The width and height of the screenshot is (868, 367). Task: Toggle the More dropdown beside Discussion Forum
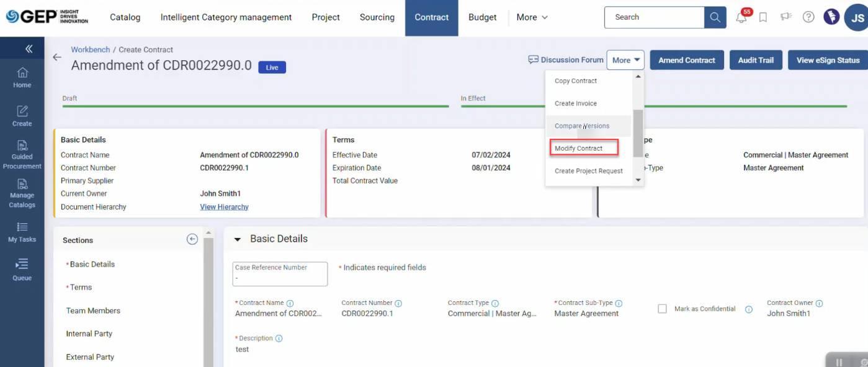(625, 60)
